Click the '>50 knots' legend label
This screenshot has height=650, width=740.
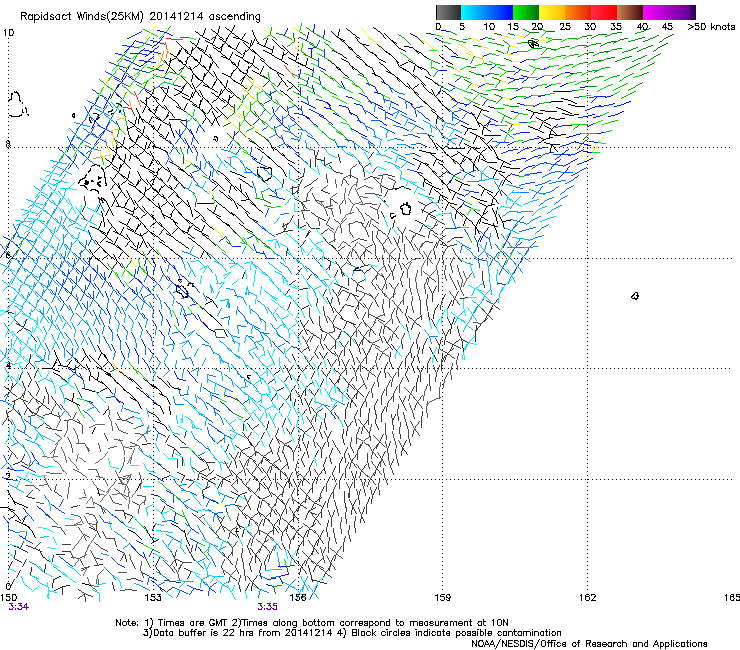[711, 26]
